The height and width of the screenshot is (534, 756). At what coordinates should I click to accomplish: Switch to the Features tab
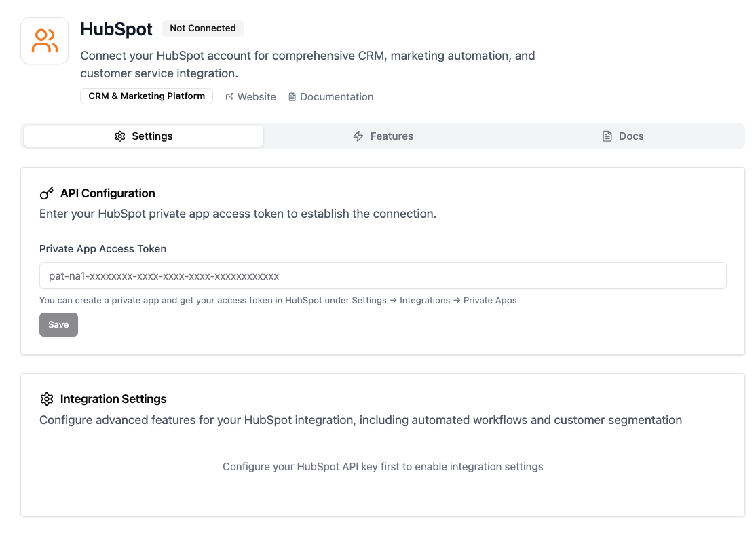coord(383,136)
